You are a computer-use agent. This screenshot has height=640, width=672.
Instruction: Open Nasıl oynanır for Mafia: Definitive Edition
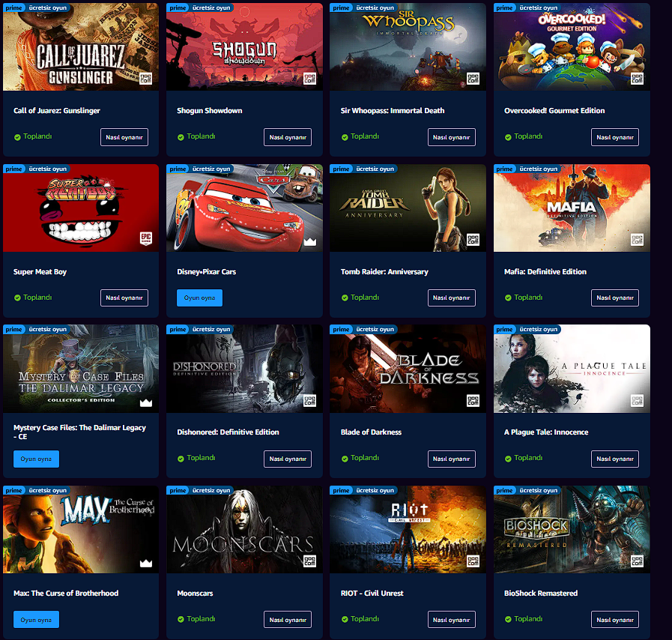point(615,298)
